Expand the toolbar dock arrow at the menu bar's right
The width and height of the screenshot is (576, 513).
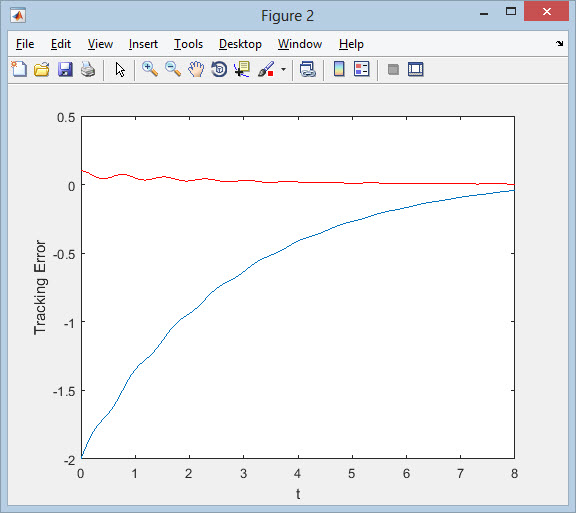[559, 43]
